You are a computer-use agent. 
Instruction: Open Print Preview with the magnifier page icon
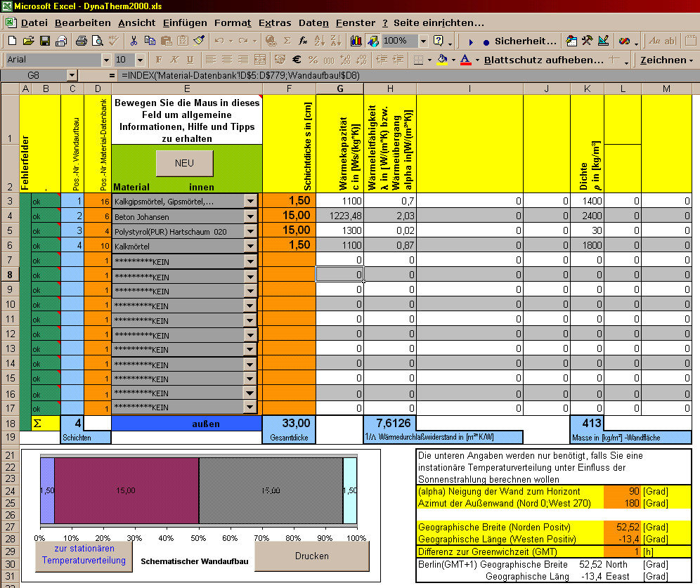97,41
